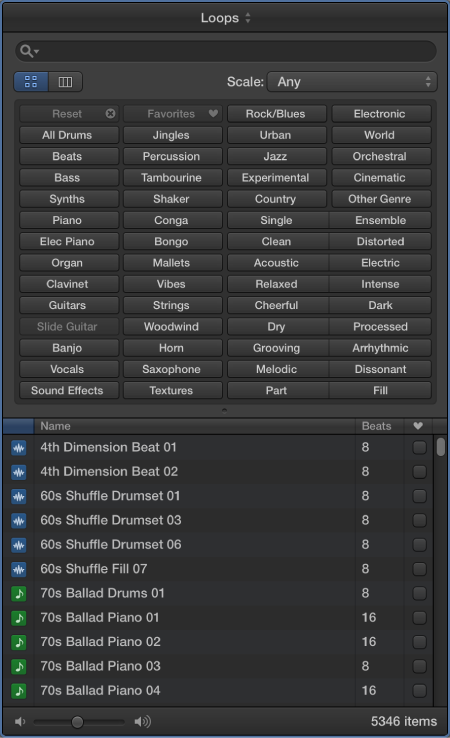Viewport: 450px width, 738px height.
Task: Tick favorite checkbox for 70s Ballad Piano 02
Action: [419, 642]
